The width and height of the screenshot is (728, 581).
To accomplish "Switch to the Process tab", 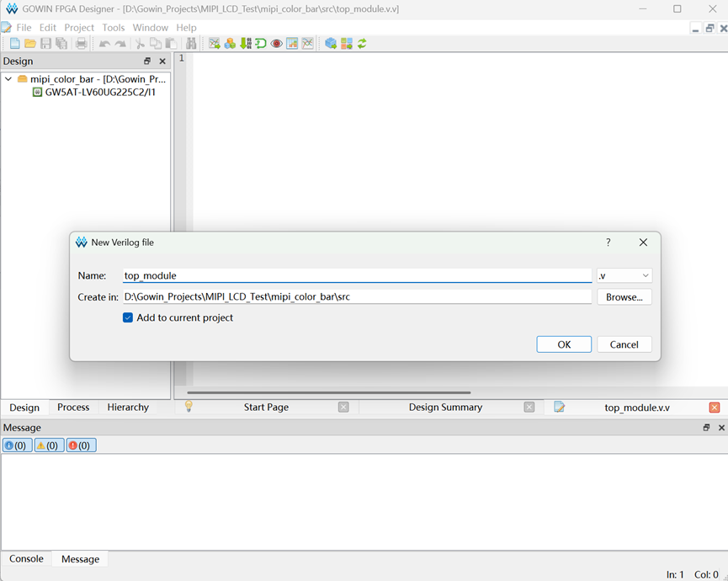I will click(73, 408).
